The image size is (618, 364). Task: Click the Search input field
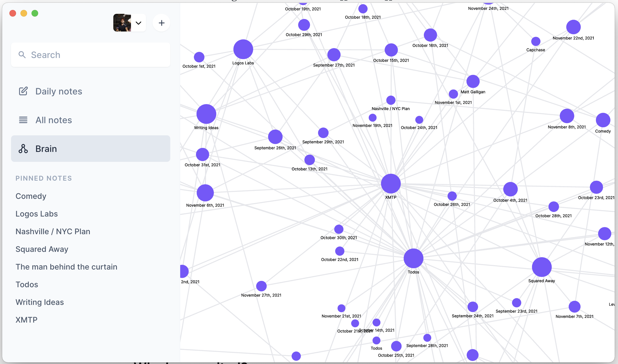point(91,54)
